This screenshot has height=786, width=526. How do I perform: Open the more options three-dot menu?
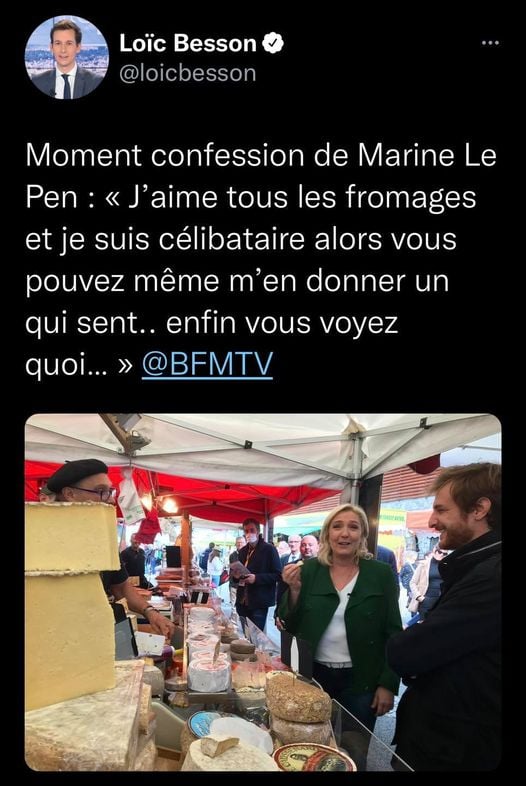click(x=490, y=43)
